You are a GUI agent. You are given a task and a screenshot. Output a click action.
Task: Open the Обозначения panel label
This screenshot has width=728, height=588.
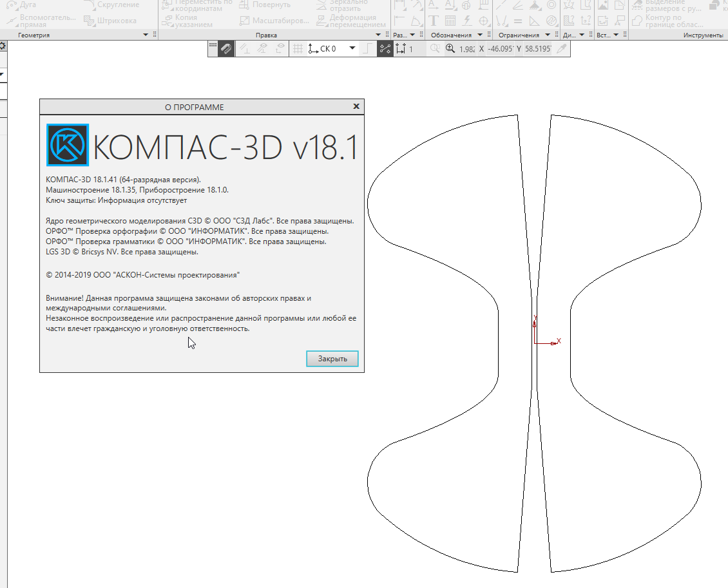[451, 35]
